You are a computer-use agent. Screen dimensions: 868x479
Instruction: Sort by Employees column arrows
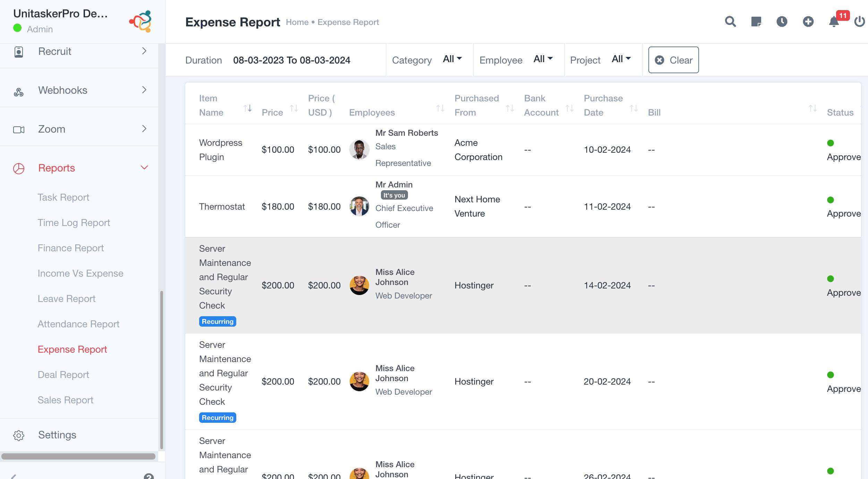pos(441,109)
